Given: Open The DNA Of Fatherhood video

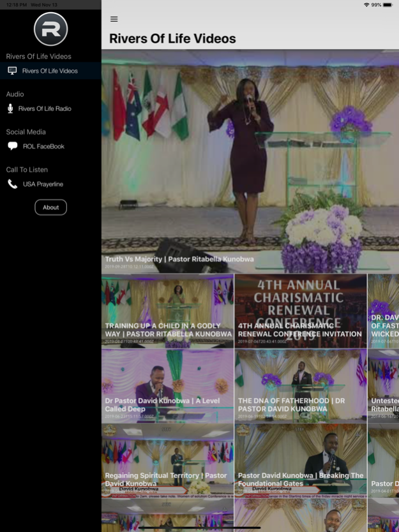Looking at the screenshot, I should tap(301, 386).
